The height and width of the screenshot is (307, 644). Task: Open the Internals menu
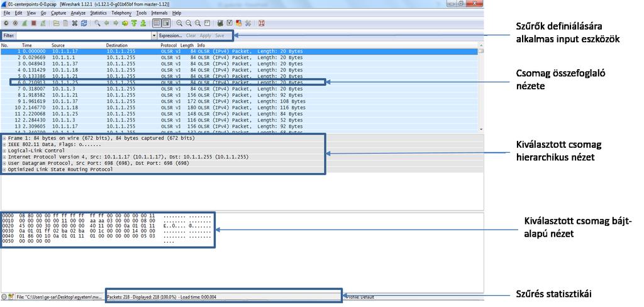click(159, 13)
